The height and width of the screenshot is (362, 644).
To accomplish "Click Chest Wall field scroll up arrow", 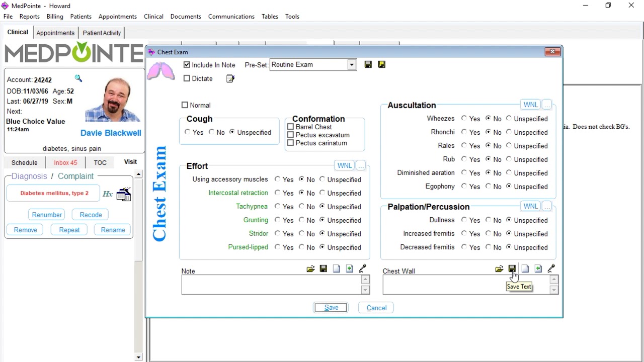I will (554, 280).
